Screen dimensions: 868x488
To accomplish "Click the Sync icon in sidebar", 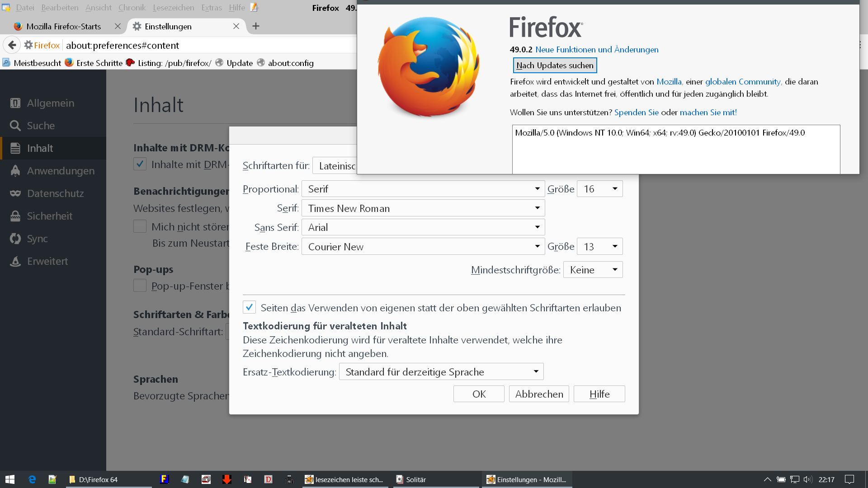I will (x=15, y=239).
